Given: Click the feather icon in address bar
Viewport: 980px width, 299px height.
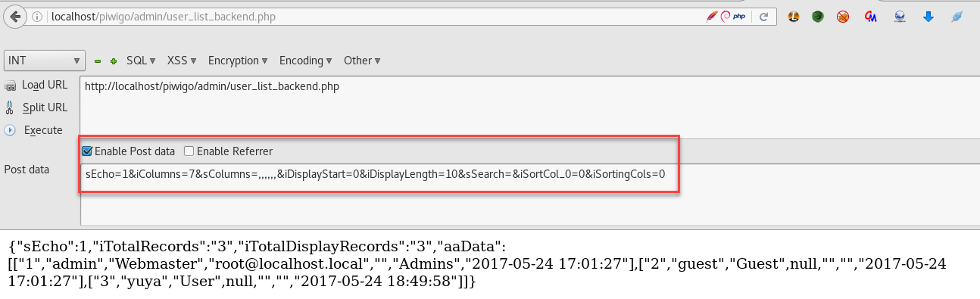Looking at the screenshot, I should tap(711, 17).
